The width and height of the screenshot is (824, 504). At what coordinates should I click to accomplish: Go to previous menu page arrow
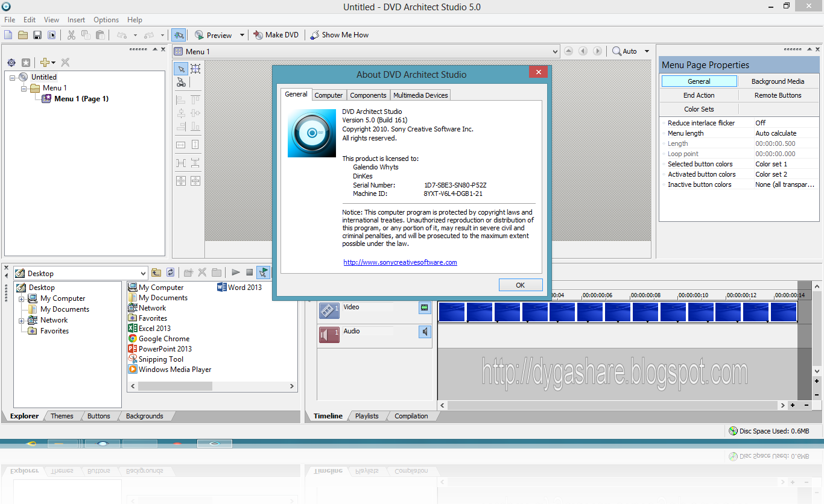583,51
